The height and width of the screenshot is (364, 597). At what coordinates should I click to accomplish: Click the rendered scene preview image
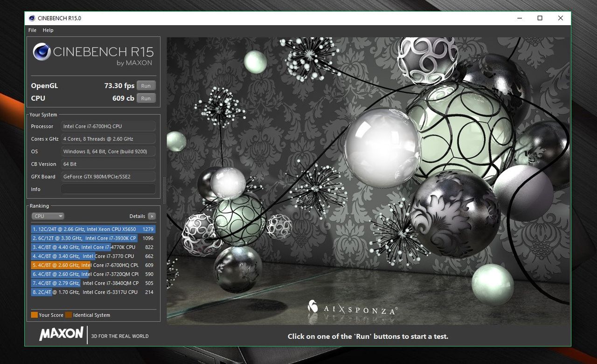(x=368, y=181)
